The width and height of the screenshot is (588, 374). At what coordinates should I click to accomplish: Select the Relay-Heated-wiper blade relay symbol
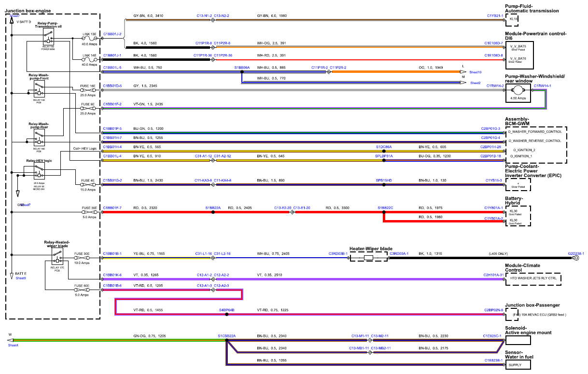click(x=57, y=256)
